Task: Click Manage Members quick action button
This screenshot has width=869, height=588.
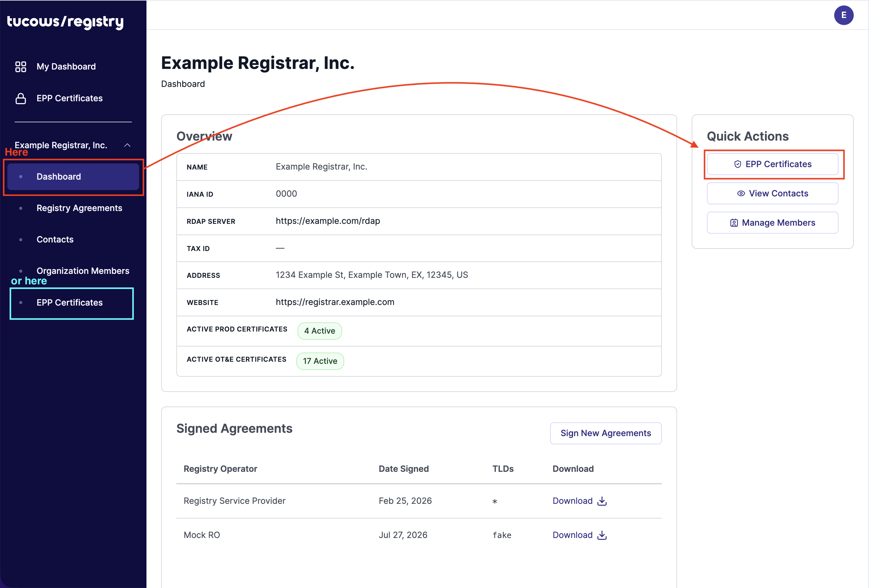Action: tap(772, 223)
